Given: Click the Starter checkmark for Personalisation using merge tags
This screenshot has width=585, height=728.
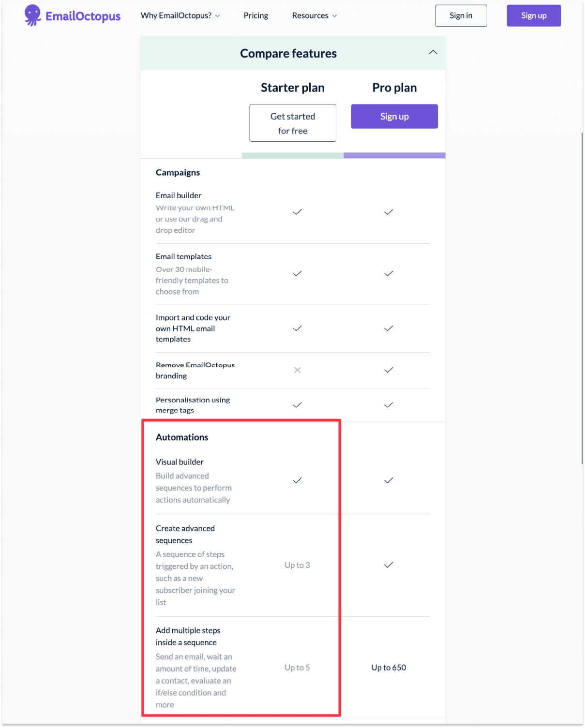Looking at the screenshot, I should (x=297, y=405).
